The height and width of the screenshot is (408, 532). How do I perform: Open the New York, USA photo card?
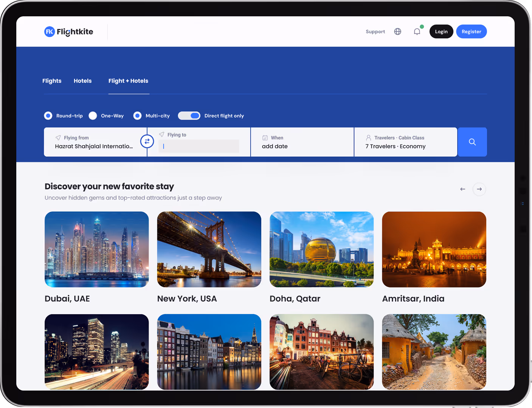coord(209,249)
